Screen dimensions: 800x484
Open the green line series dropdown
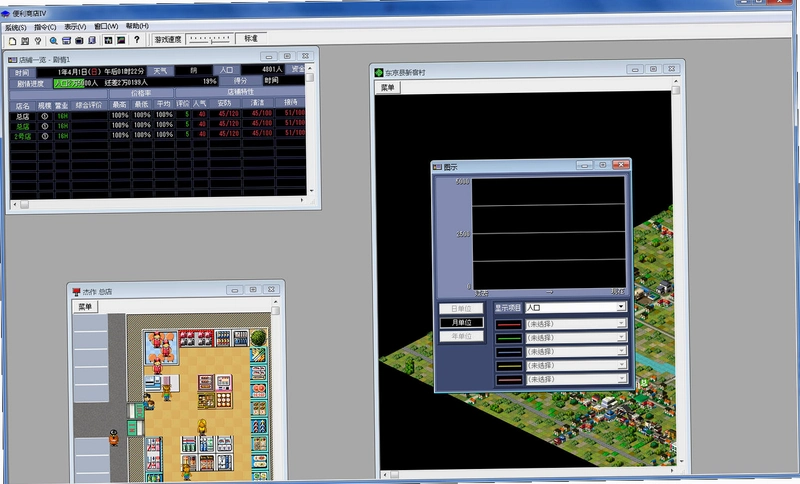coord(576,338)
